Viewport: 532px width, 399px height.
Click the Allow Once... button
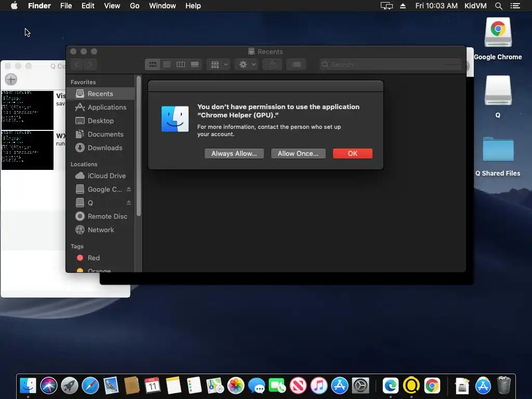coord(298,153)
